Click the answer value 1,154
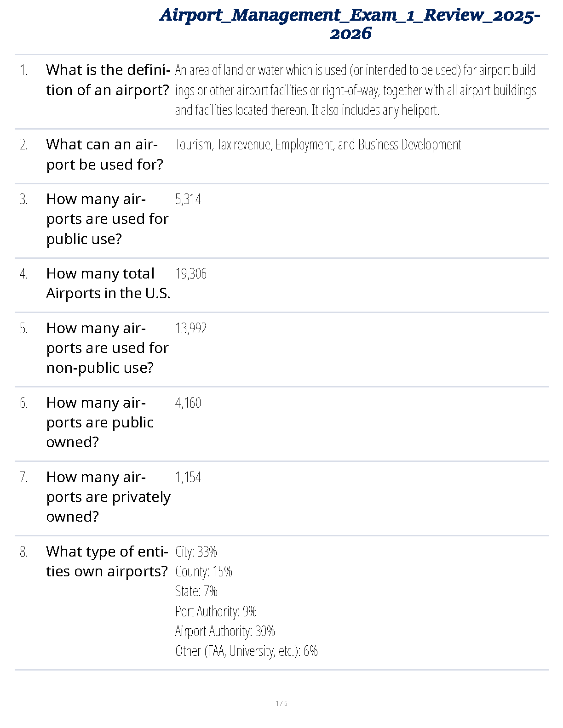The width and height of the screenshot is (563, 728). [x=188, y=478]
